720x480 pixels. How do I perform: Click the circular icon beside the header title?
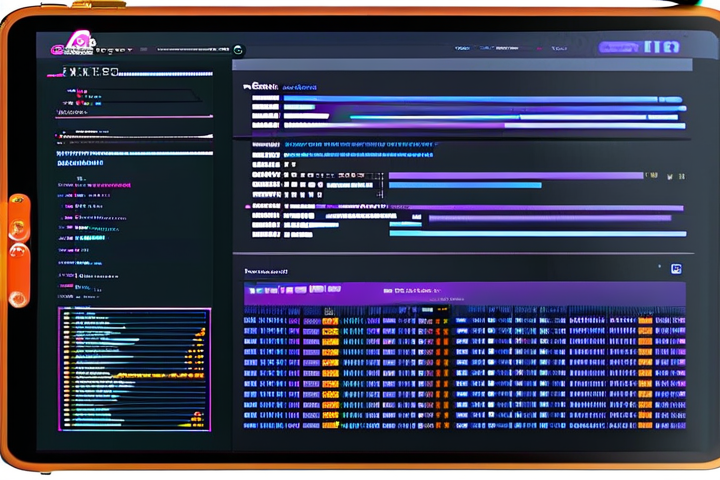[x=238, y=49]
